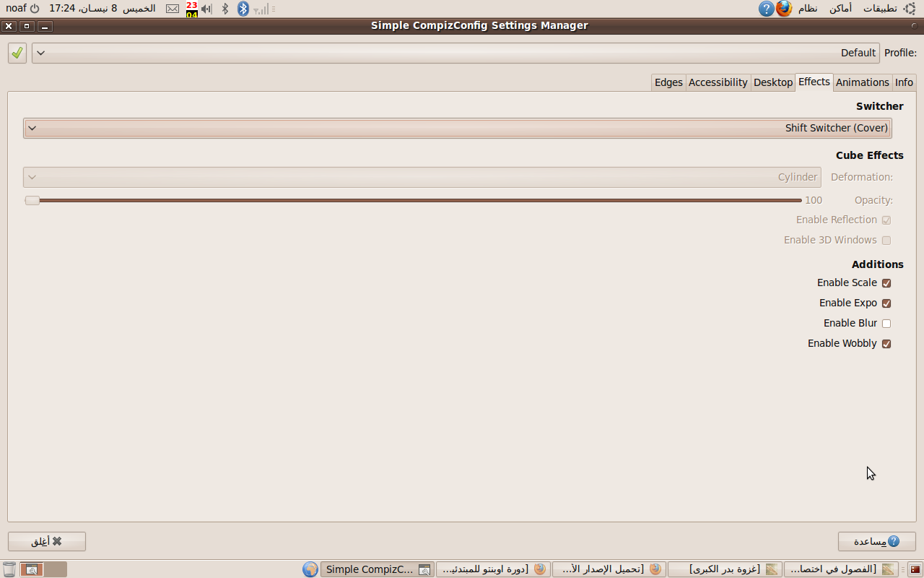Open the Arabic Places menu (أماكن)

[840, 8]
